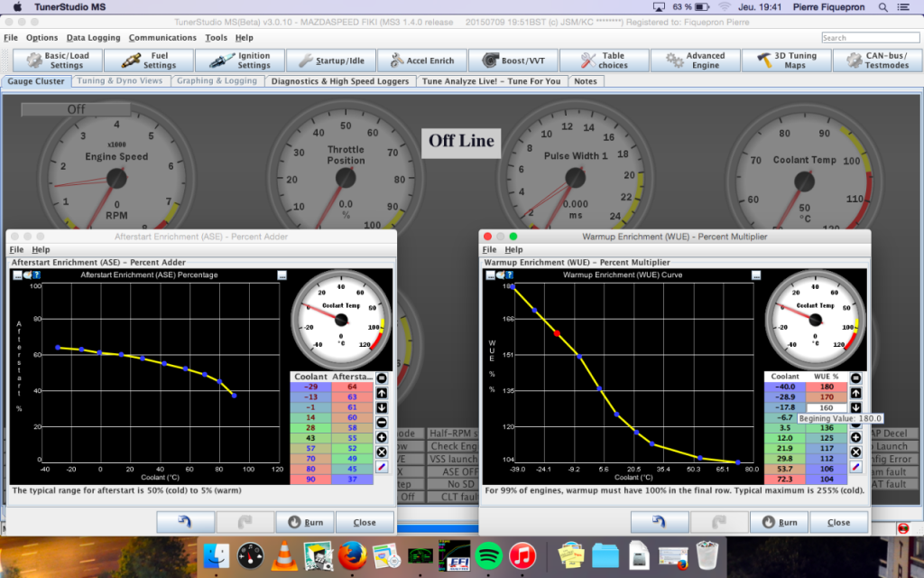The height and width of the screenshot is (578, 924).
Task: Open the Options menu in the main menu bar
Action: point(42,38)
